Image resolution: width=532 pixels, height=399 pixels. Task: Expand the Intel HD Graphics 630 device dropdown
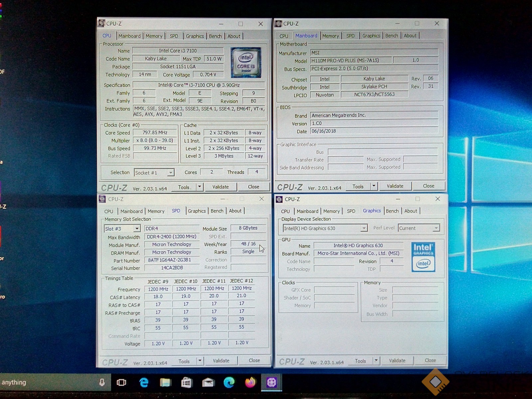(x=364, y=228)
